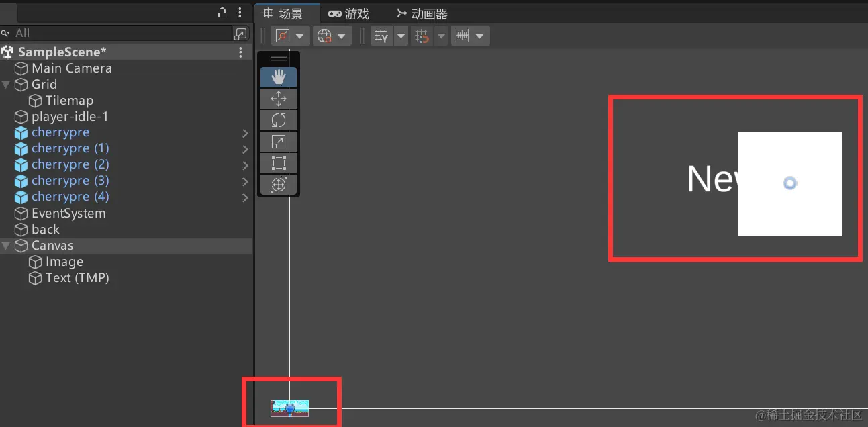Click the small game level thumbnail in scene
868x427 pixels.
coord(290,408)
